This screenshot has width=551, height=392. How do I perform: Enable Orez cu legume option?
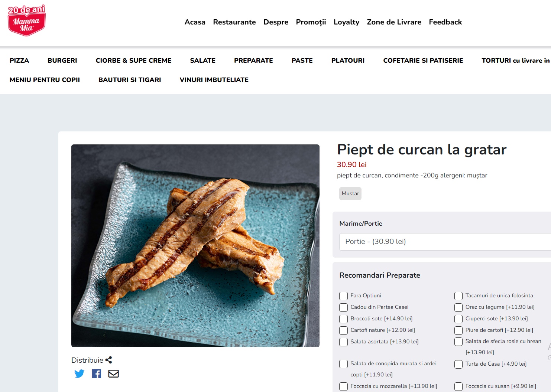458,307
